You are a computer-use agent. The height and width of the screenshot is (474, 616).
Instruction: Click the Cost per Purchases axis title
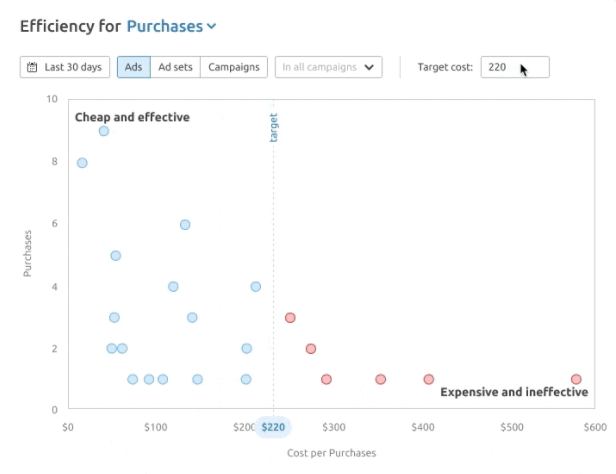click(332, 453)
